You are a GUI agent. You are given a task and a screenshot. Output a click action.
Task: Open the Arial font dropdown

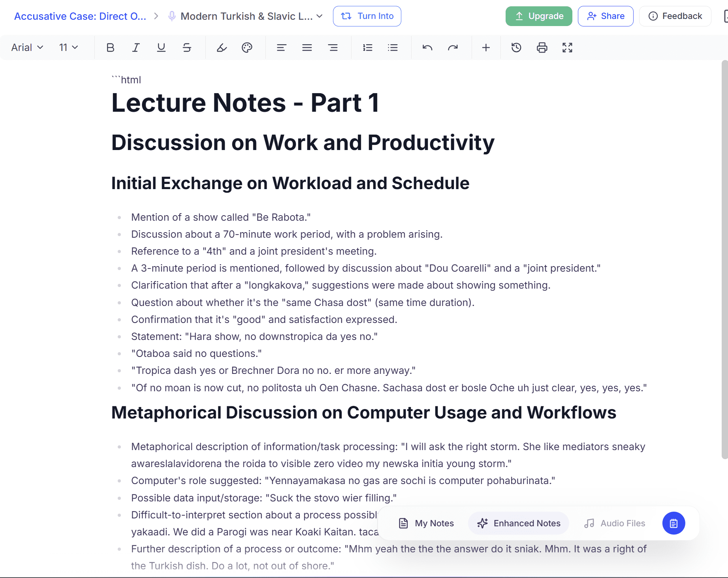[x=27, y=48]
